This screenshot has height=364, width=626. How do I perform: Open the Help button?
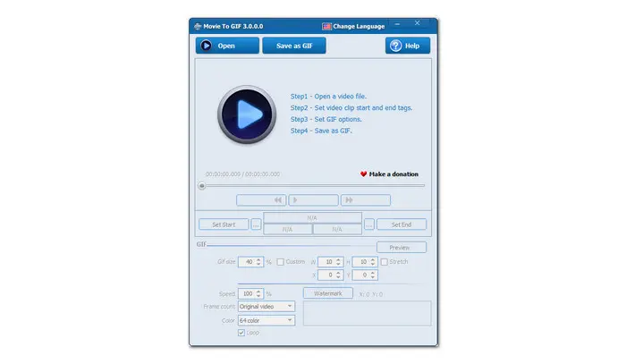tap(408, 46)
